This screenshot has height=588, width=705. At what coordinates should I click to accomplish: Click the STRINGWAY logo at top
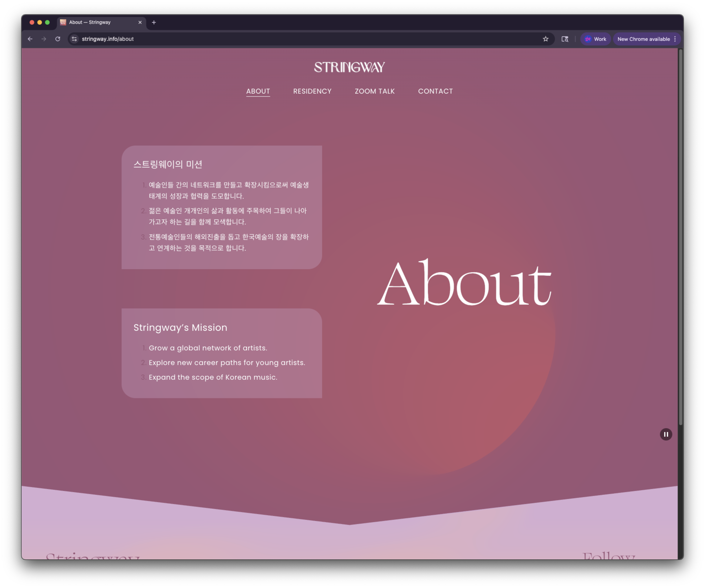point(349,67)
